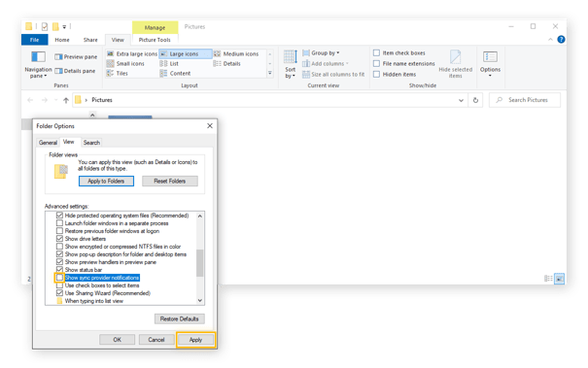The height and width of the screenshot is (368, 588).
Task: Check Launch folder windows in a separate process
Action: point(59,223)
